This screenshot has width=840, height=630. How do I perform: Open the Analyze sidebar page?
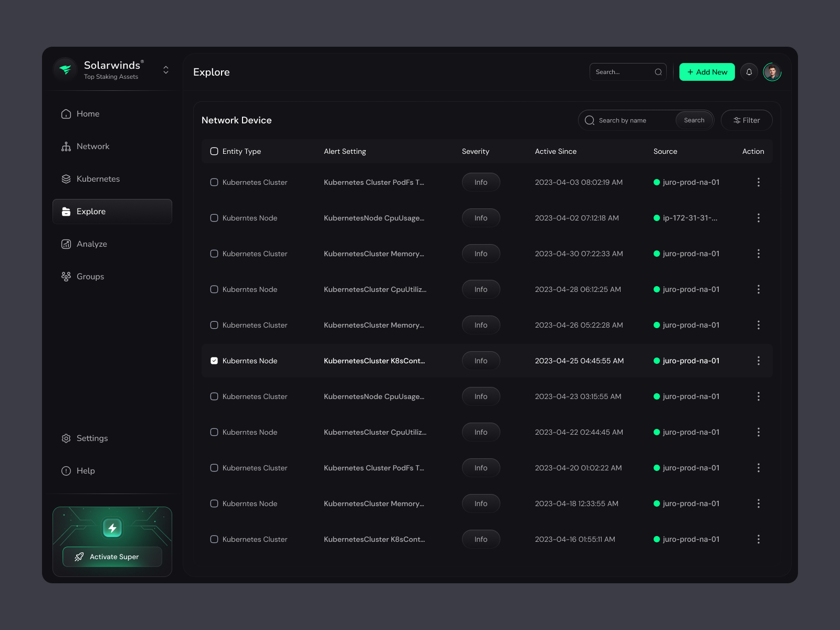pos(112,244)
